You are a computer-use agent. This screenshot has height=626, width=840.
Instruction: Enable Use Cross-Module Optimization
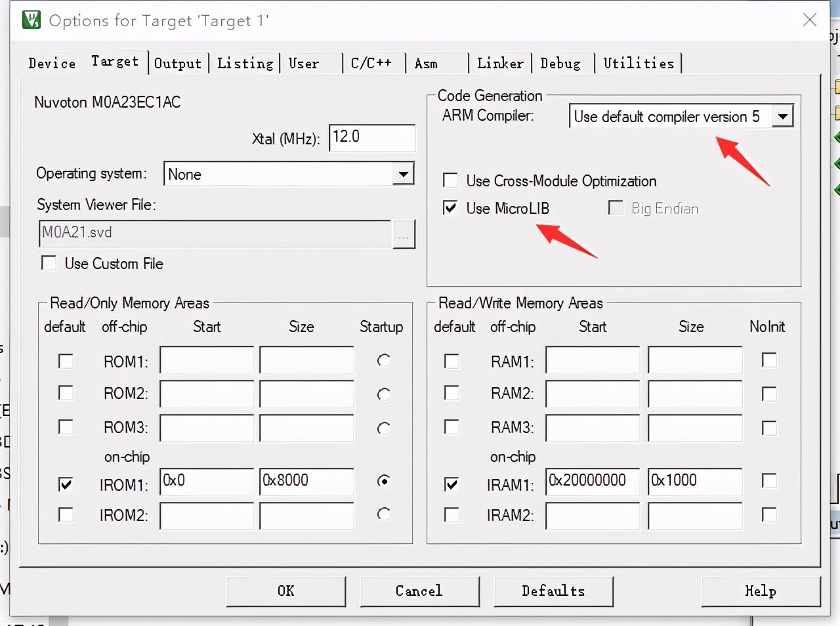coord(450,180)
